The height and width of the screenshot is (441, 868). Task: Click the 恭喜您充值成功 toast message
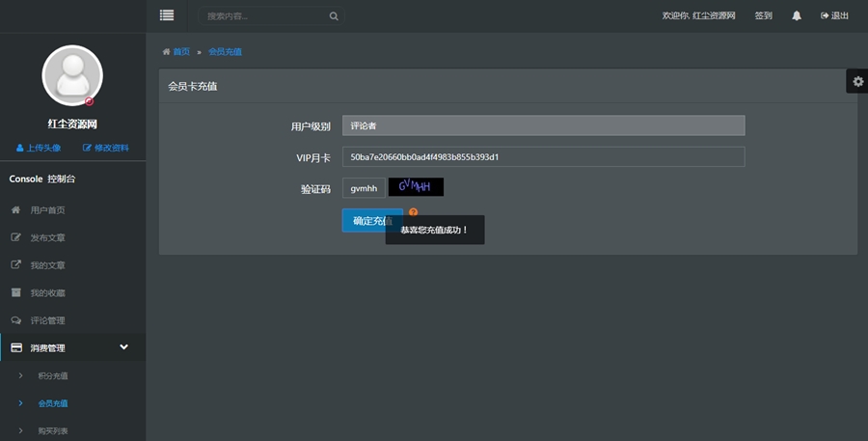pos(435,230)
